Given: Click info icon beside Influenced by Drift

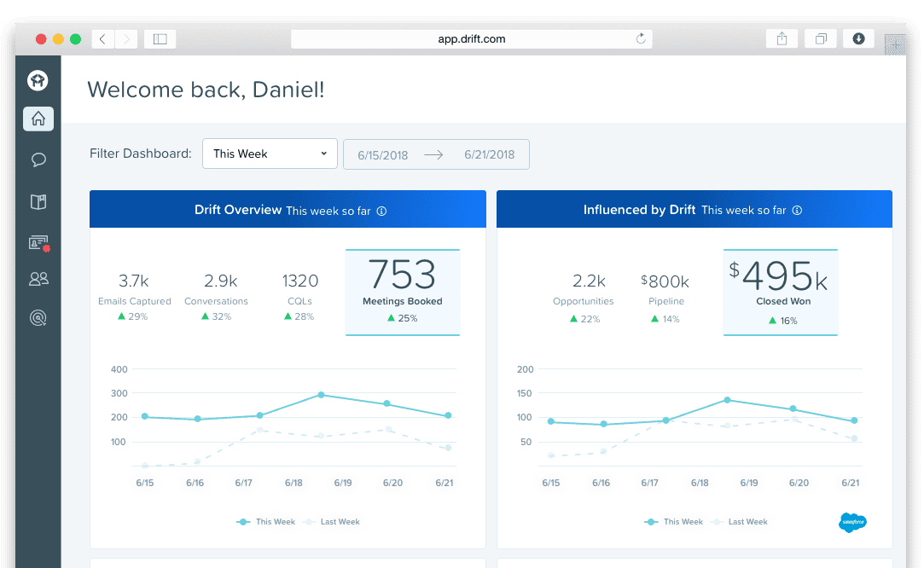Looking at the screenshot, I should [x=797, y=211].
